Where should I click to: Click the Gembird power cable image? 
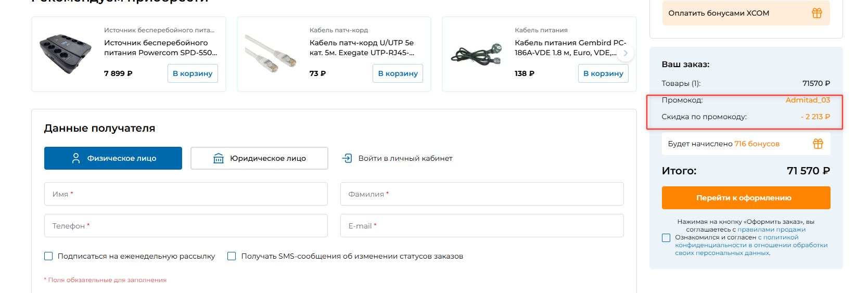[476, 54]
